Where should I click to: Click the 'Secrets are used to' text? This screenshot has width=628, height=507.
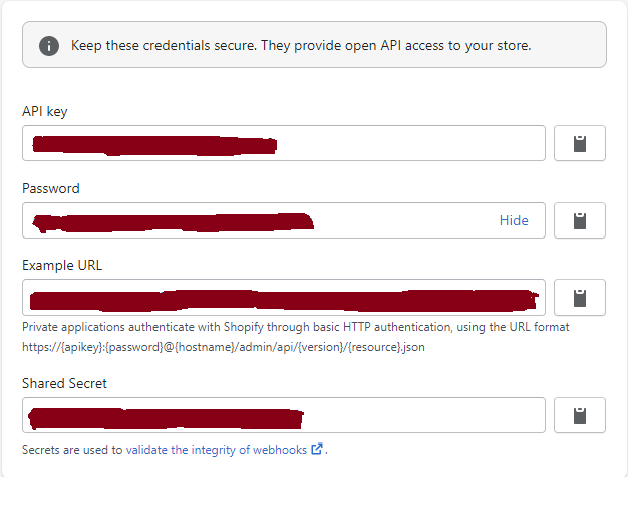point(72,450)
